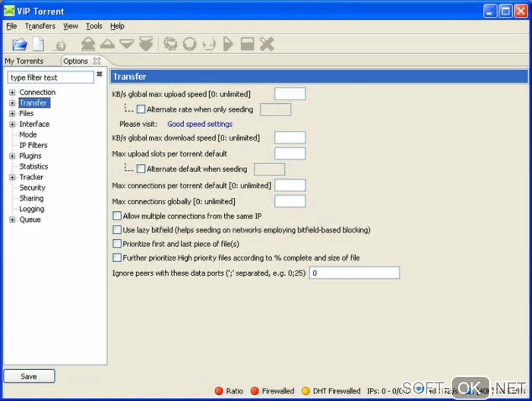This screenshot has height=401, width=532.
Task: Switch to the My Torrents tab
Action: click(24, 61)
